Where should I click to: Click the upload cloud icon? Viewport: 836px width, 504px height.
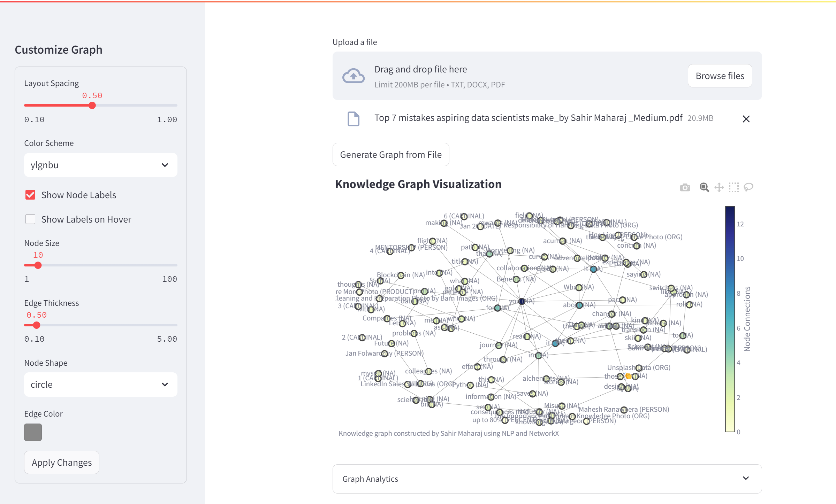click(x=353, y=75)
